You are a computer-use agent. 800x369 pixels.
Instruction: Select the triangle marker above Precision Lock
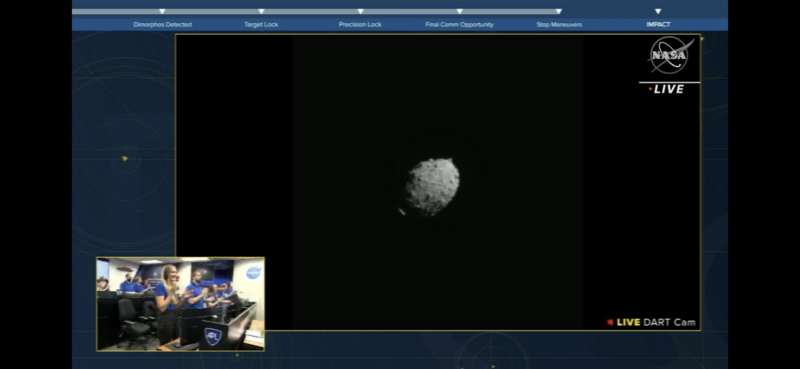(x=360, y=11)
